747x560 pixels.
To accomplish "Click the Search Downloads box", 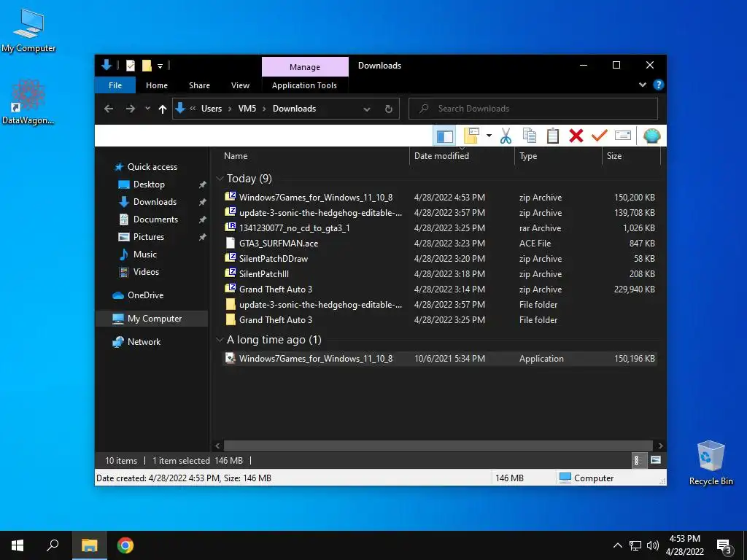I will click(533, 109).
